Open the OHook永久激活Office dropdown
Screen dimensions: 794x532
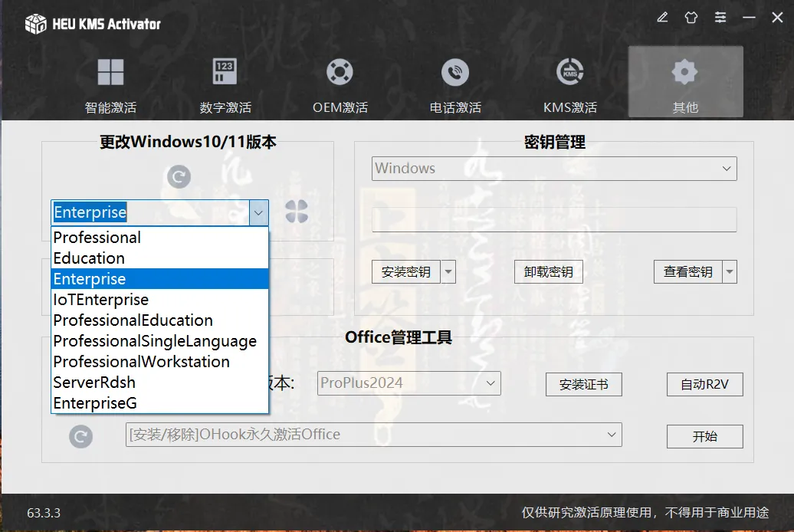374,435
